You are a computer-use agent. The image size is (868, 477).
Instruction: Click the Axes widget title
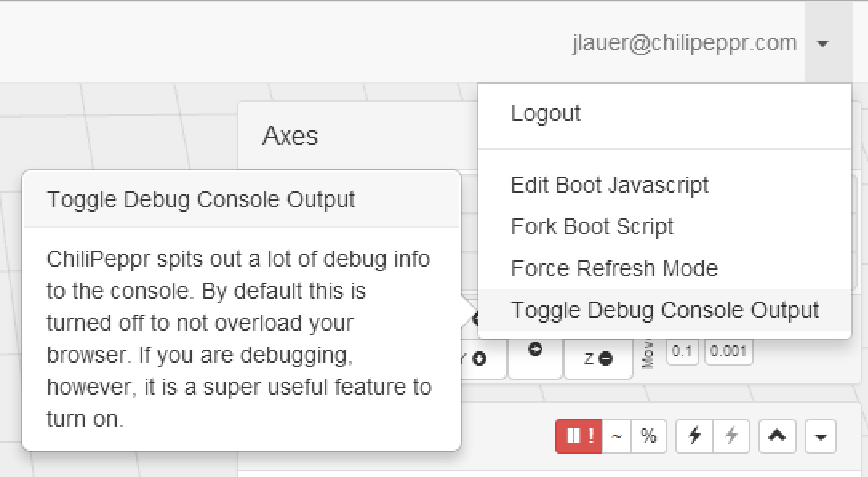(290, 136)
